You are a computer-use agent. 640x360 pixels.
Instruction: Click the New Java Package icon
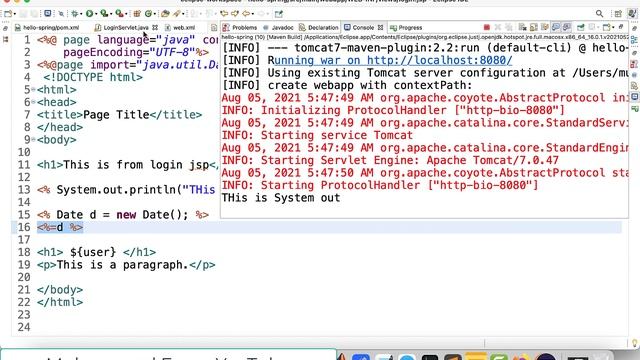point(137,13)
